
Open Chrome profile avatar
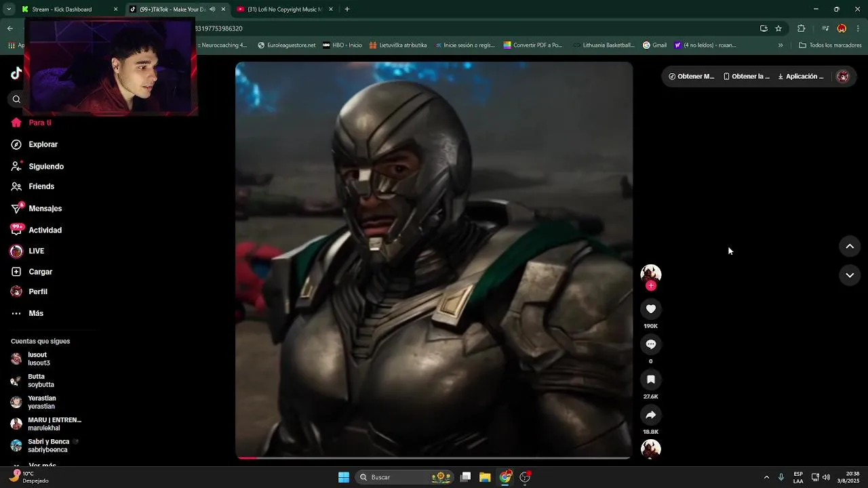(x=842, y=28)
